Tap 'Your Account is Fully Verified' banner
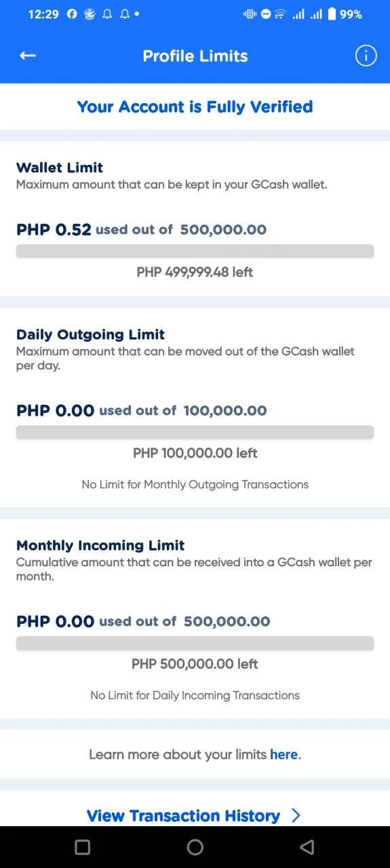This screenshot has height=868, width=390. tap(195, 106)
